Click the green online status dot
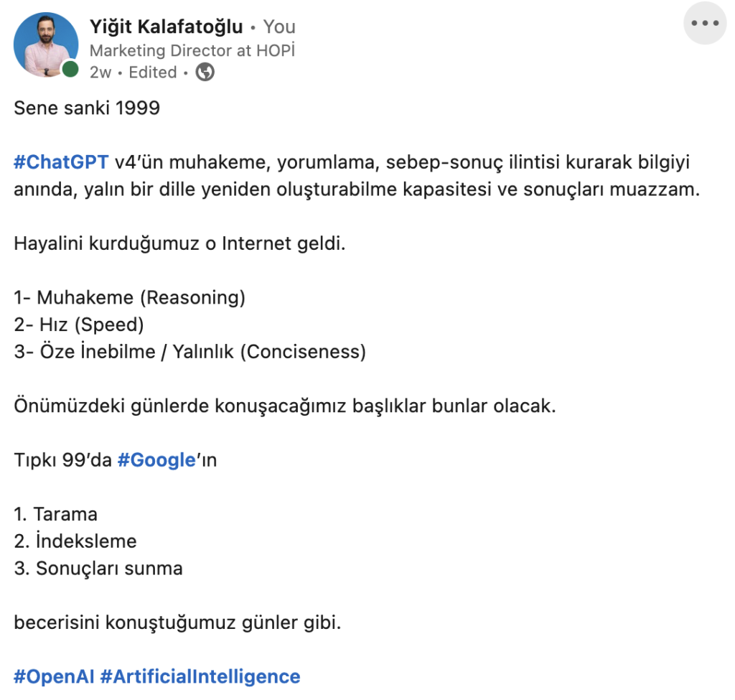 (70, 69)
